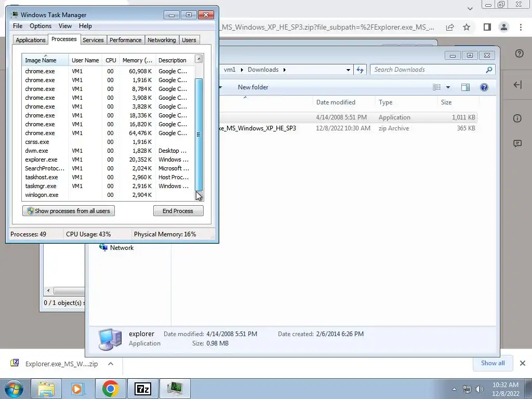The image size is (532, 399).
Task: Open download item options chevron
Action: 111,364
